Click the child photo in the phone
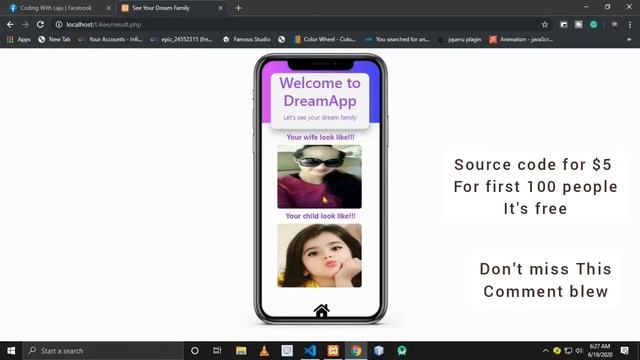The image size is (640, 360). click(x=319, y=256)
